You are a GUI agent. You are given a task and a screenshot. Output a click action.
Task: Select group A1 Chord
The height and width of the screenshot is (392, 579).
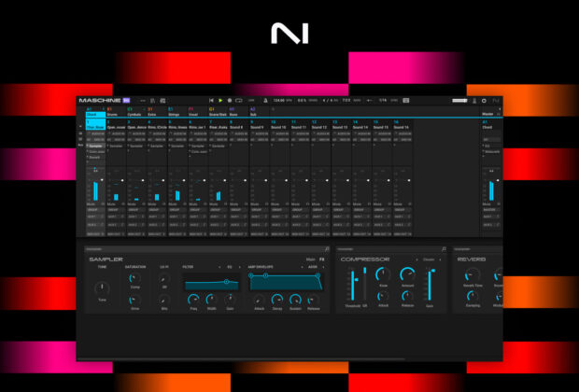tap(95, 112)
